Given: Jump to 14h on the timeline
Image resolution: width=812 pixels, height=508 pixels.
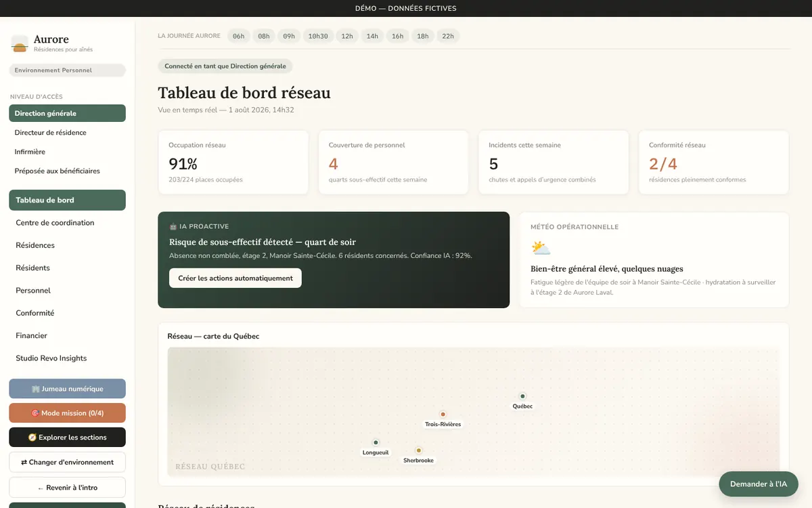Looking at the screenshot, I should click(372, 36).
